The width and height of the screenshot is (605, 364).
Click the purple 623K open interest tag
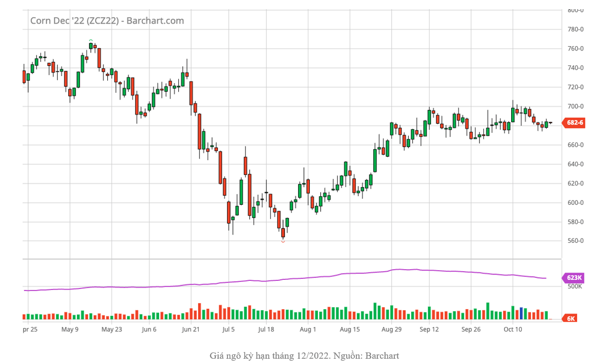pos(574,278)
